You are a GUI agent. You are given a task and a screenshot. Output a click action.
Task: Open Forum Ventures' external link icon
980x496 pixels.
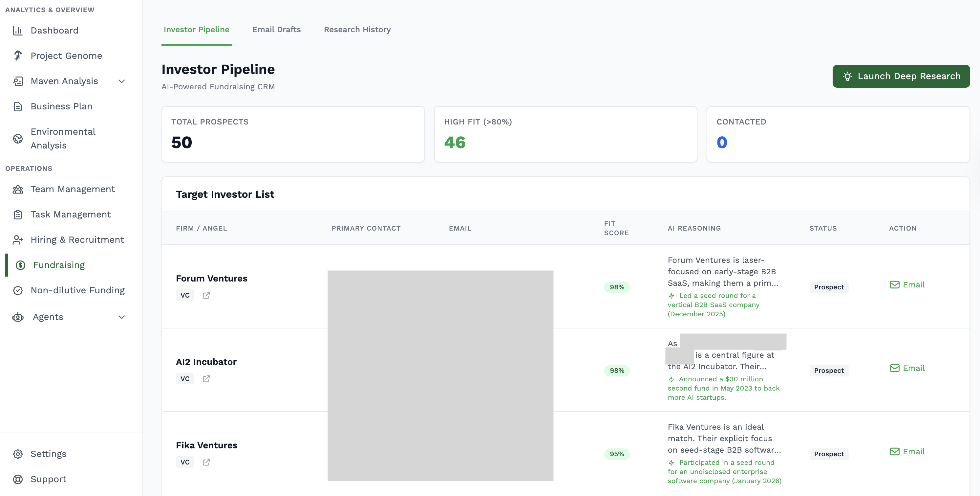point(206,295)
